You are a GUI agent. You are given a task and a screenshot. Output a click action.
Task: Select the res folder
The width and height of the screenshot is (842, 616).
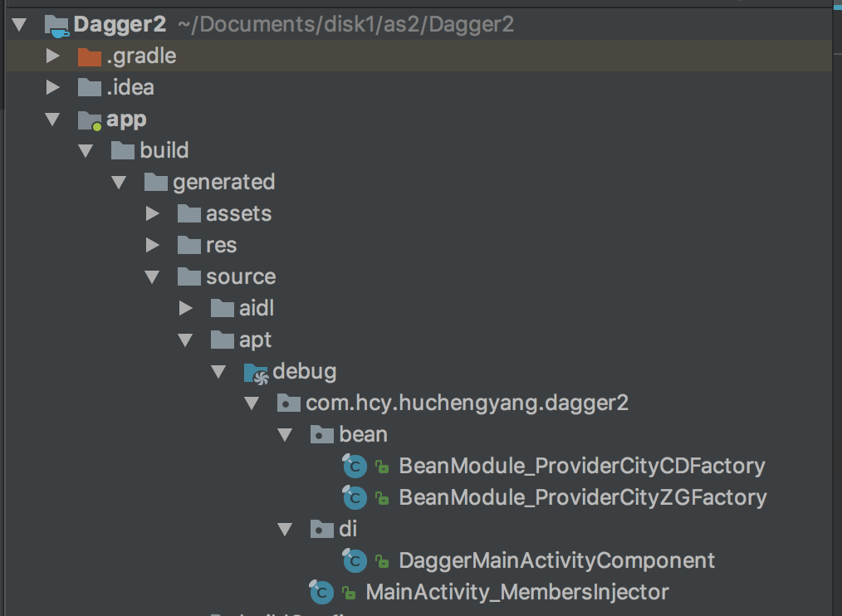pos(221,246)
